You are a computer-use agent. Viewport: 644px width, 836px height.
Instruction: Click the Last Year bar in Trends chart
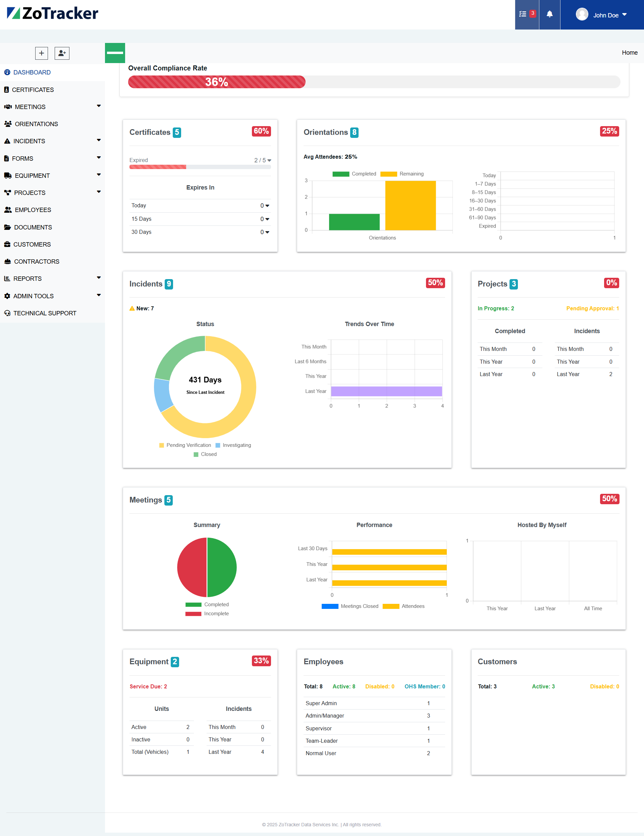click(x=386, y=391)
